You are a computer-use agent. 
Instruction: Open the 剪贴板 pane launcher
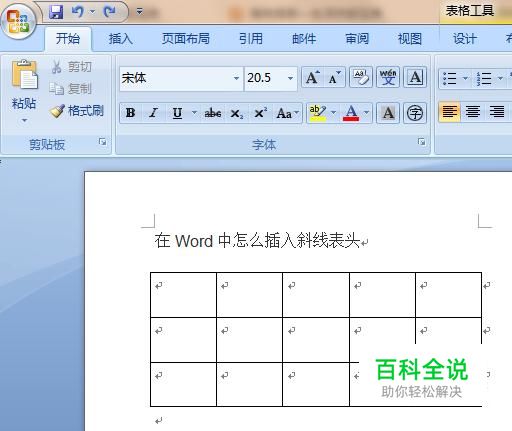point(102,142)
